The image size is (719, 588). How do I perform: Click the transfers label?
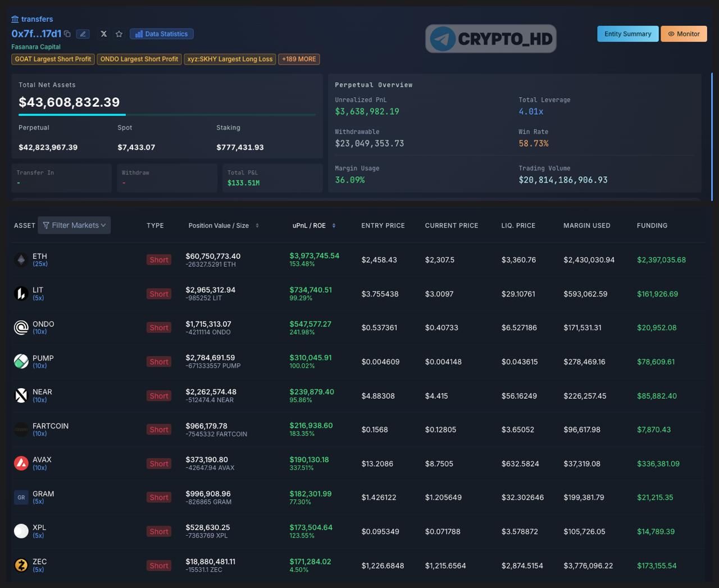pyautogui.click(x=37, y=19)
